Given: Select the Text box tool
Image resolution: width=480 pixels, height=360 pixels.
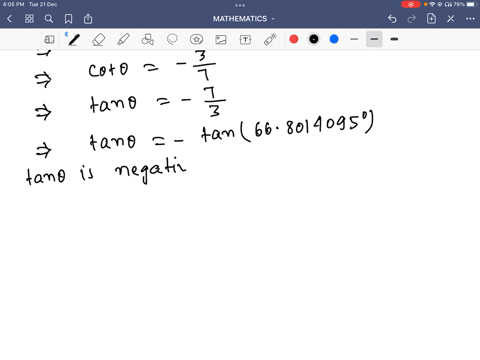Looking at the screenshot, I should tap(245, 40).
